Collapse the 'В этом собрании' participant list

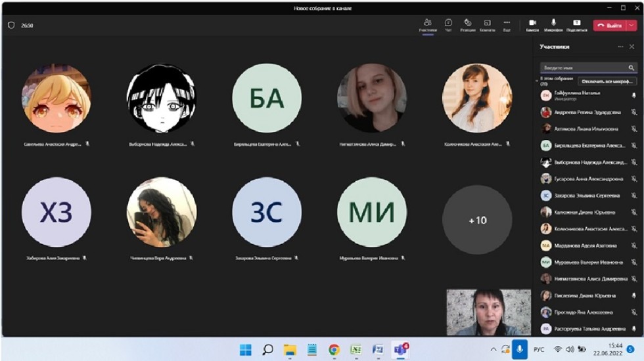[537, 81]
